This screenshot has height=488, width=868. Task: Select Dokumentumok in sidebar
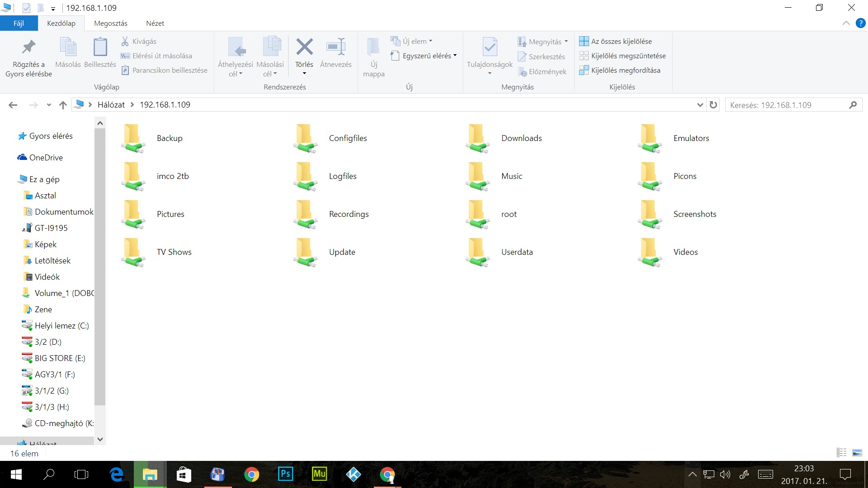coord(58,211)
